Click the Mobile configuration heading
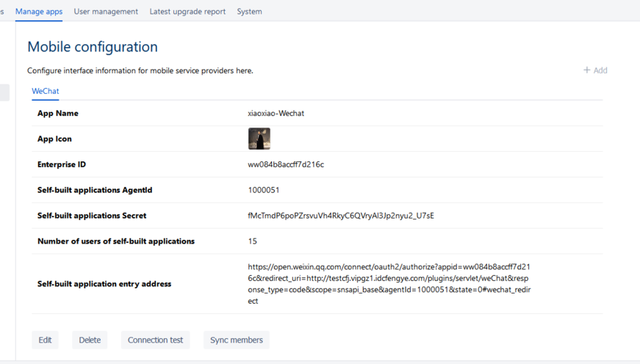Viewport: 640px width, 364px height. [x=93, y=47]
